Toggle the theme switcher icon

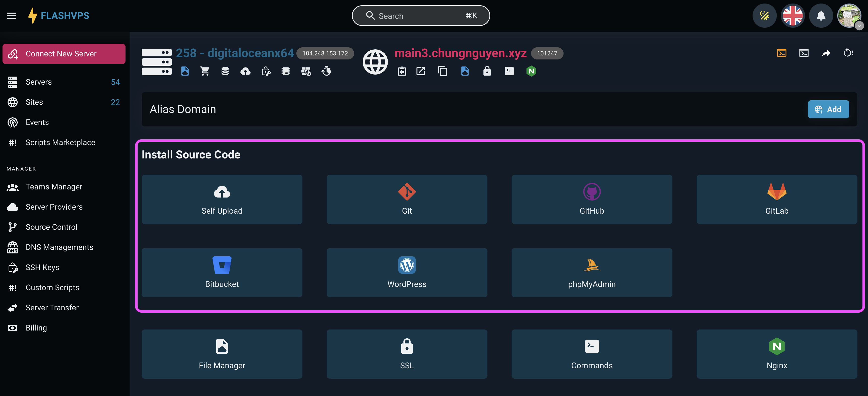(765, 15)
